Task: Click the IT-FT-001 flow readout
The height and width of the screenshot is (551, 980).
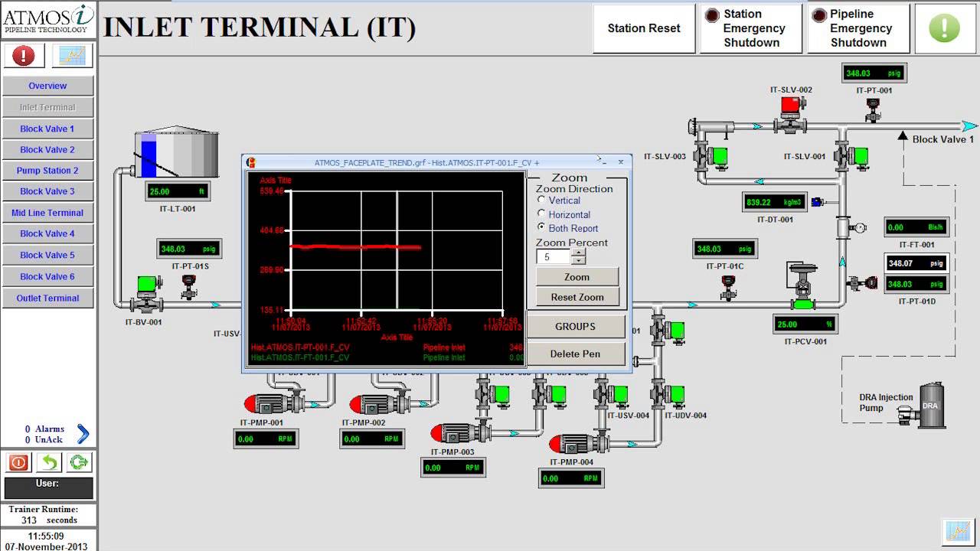Action: pos(916,227)
